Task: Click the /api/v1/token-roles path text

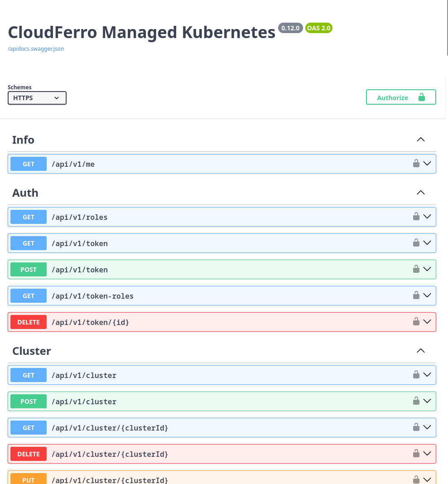Action: coord(92,296)
